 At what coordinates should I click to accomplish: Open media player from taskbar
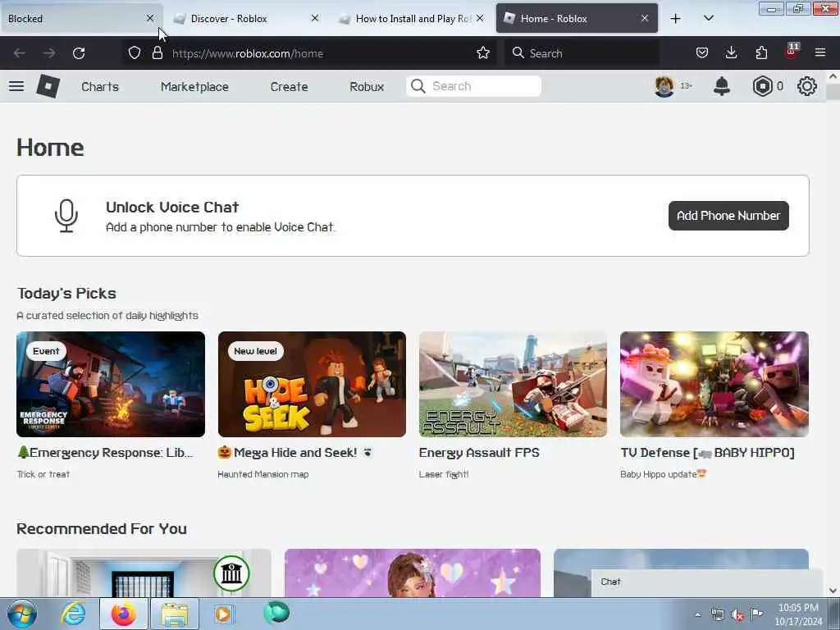[x=223, y=614]
